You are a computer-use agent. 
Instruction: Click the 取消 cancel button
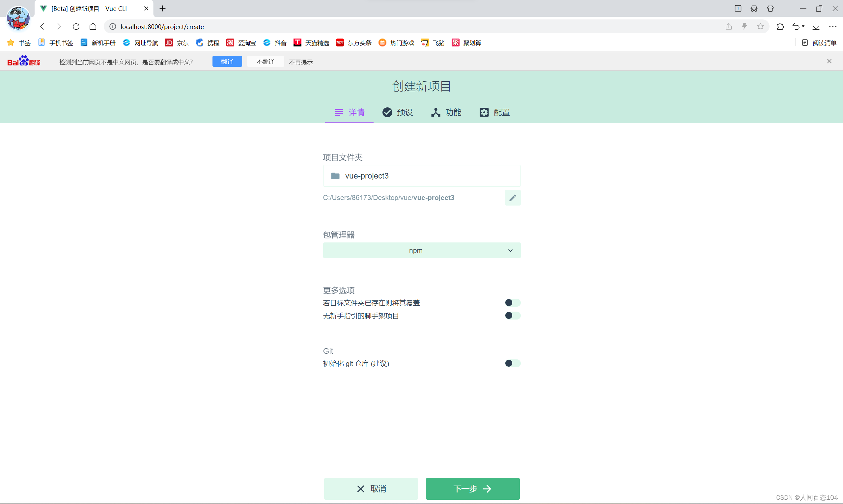(371, 489)
